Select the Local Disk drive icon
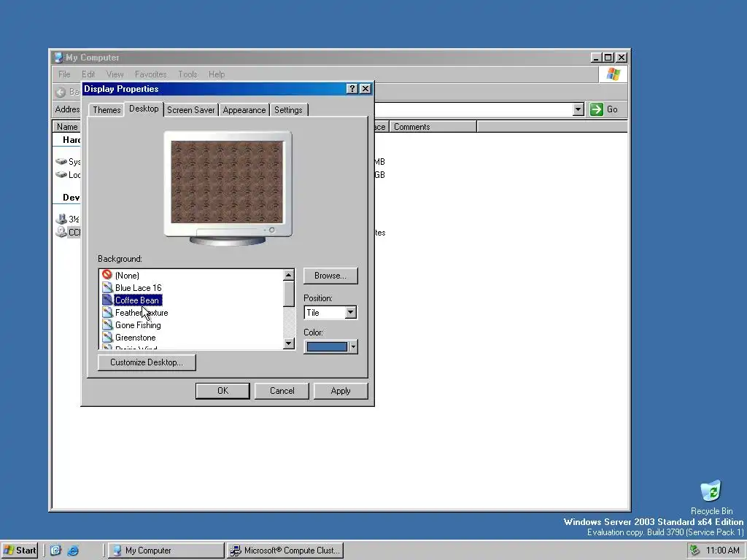The height and width of the screenshot is (560, 747). (61, 174)
